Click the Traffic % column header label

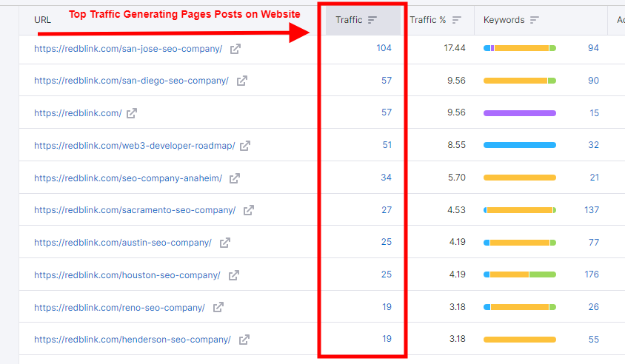428,20
